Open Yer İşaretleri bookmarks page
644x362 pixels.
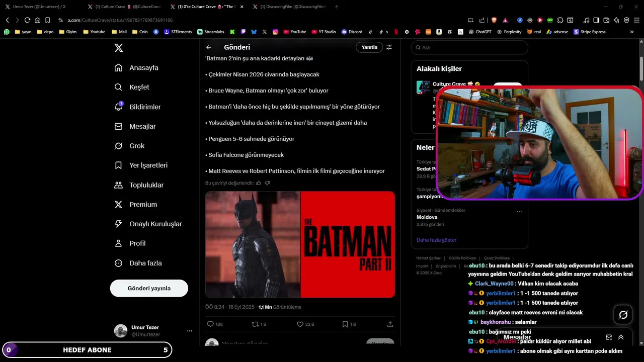[x=141, y=165]
